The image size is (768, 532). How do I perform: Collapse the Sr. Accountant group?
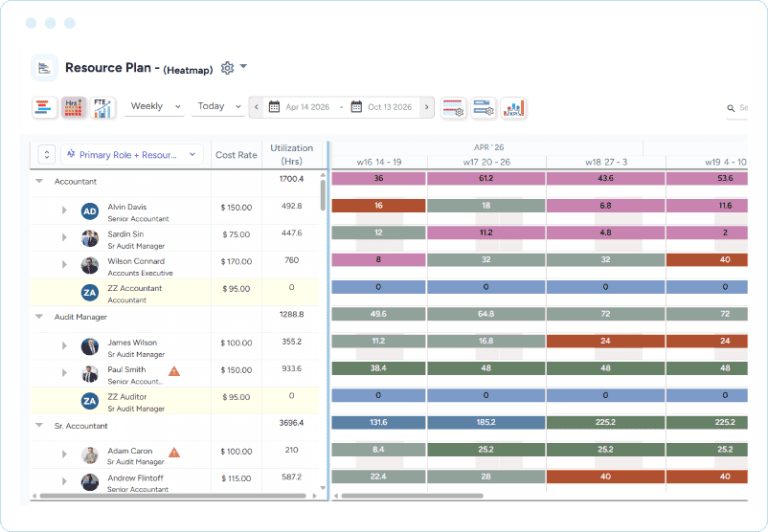(39, 425)
